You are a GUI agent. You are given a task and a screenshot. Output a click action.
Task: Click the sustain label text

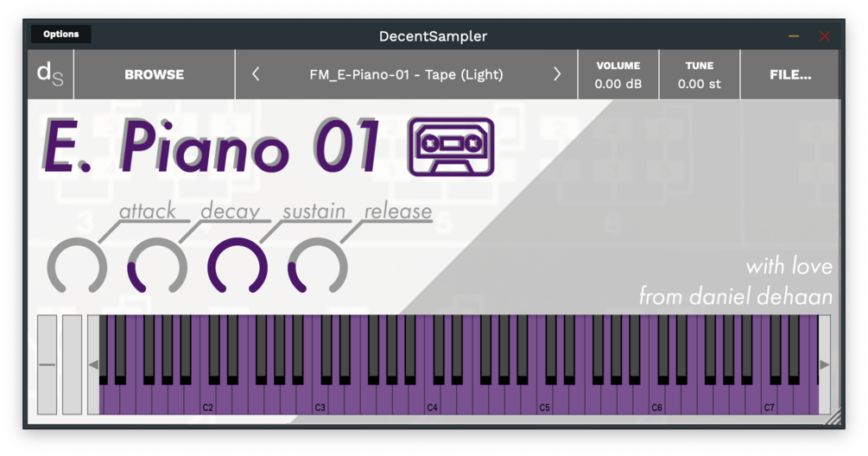click(314, 211)
